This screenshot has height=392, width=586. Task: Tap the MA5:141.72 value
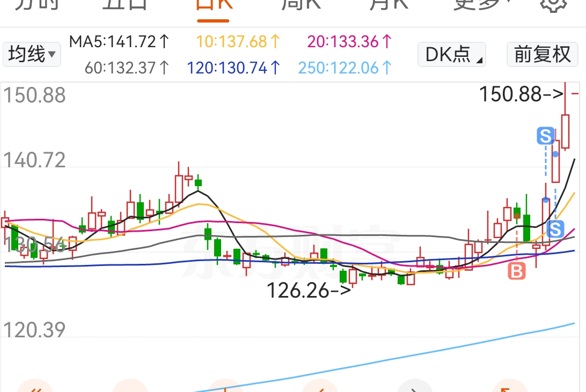[x=119, y=41]
